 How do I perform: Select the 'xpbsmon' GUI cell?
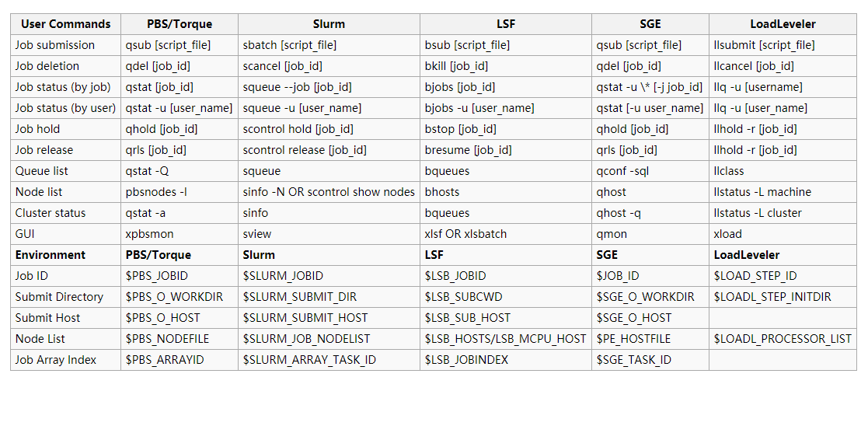click(149, 234)
